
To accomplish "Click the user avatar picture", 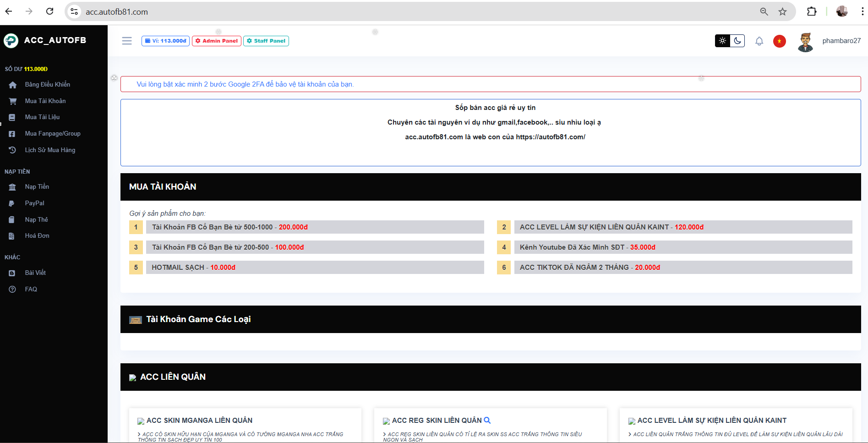I will (805, 42).
